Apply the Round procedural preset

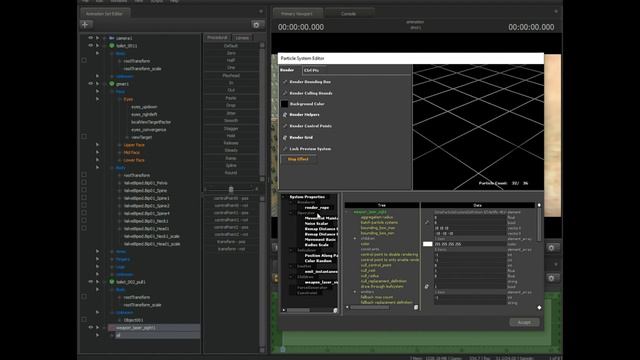pos(231,173)
